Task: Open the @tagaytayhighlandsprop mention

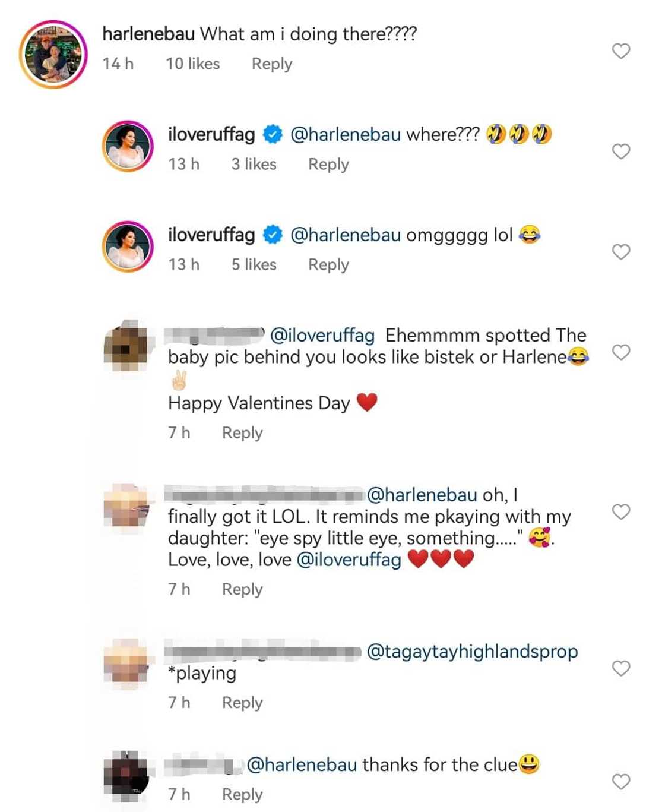Action: (x=472, y=652)
